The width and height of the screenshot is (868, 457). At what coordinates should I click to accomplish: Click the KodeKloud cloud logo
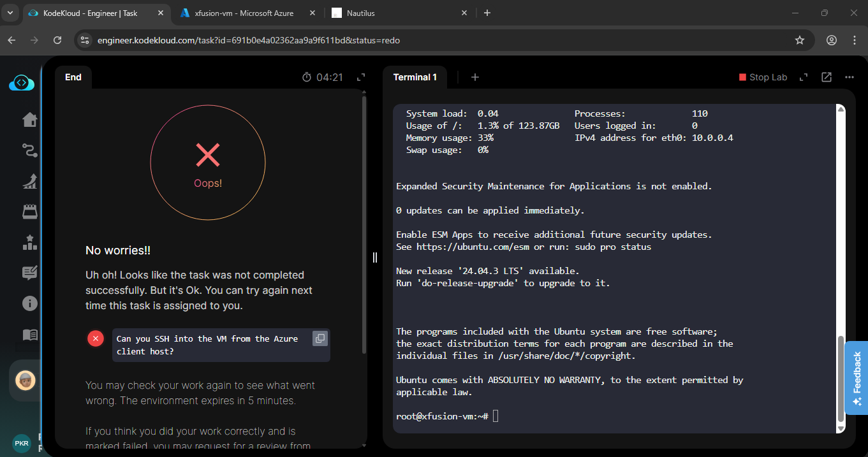tap(22, 83)
